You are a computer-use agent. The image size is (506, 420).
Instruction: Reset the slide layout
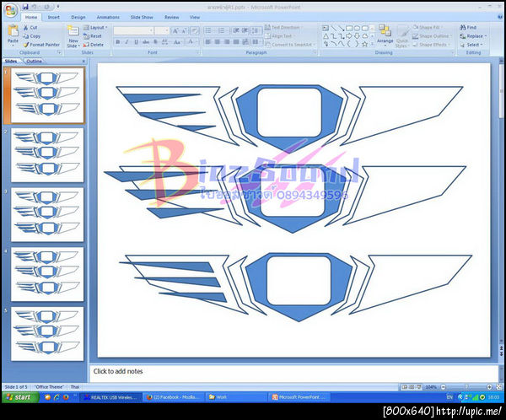click(x=93, y=36)
